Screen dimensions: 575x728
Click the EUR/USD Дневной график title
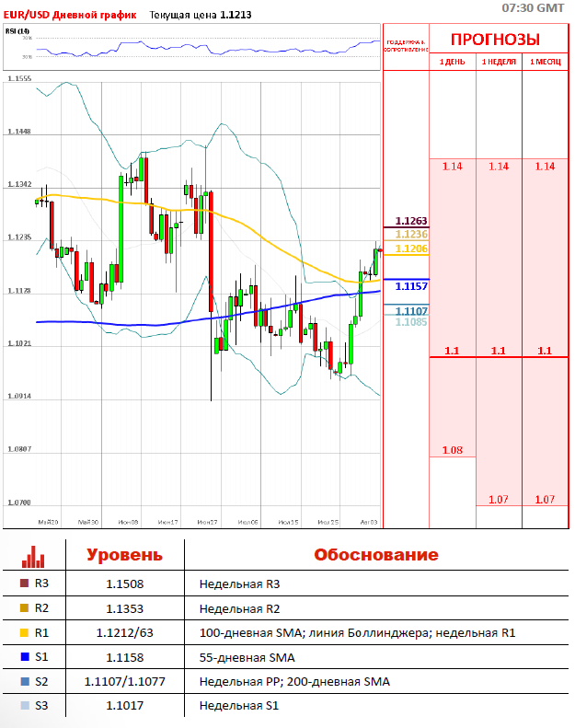pos(70,16)
